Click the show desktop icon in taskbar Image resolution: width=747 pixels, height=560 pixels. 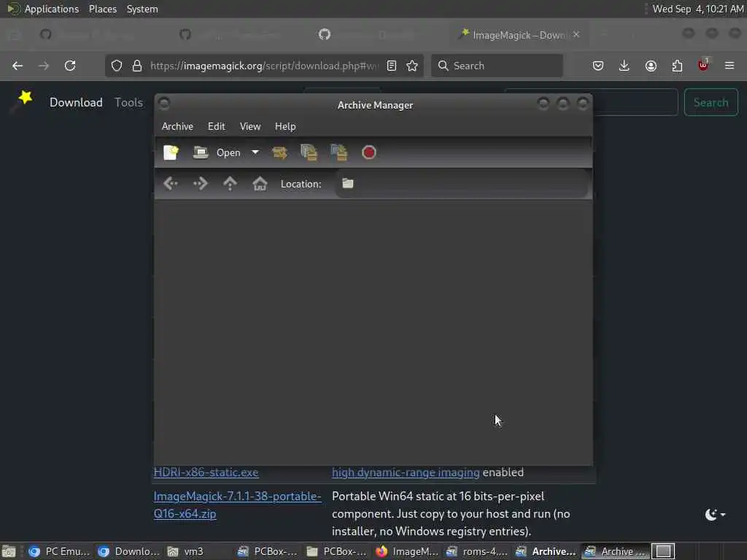coord(9,551)
